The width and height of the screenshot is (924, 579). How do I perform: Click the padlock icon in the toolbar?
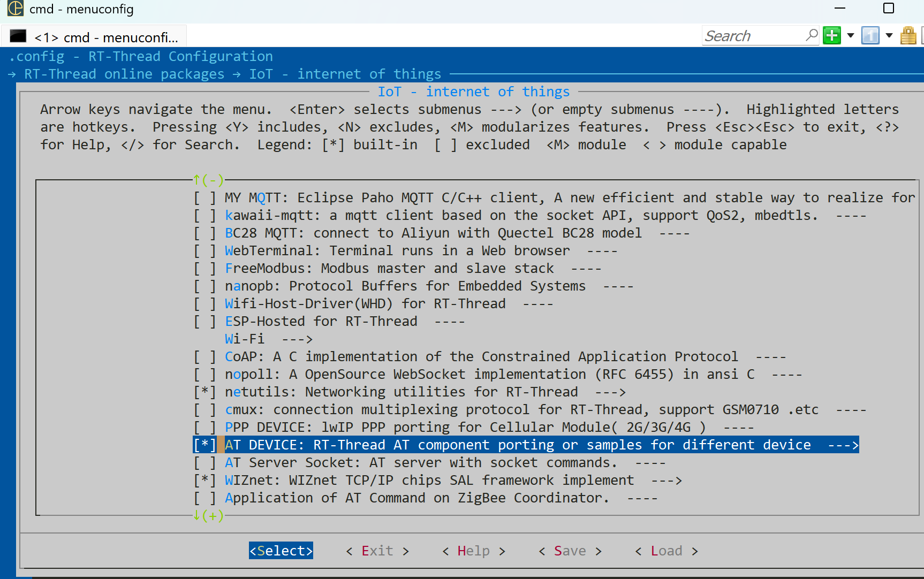(908, 36)
